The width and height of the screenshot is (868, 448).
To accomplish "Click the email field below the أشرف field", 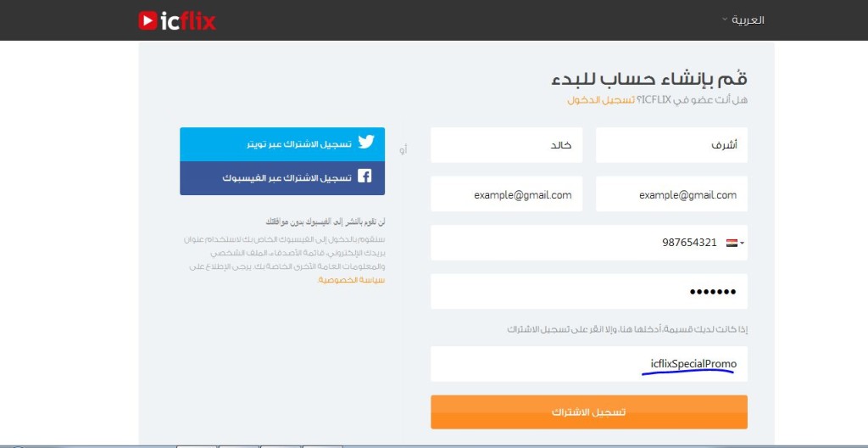I will [671, 194].
